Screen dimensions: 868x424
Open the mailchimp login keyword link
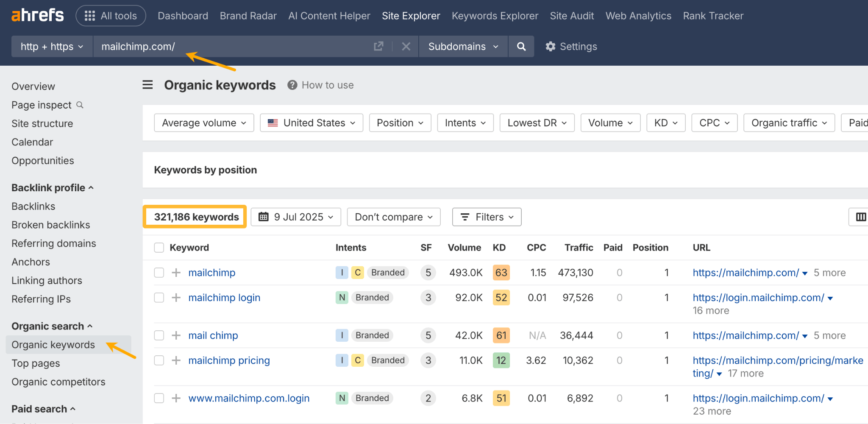[224, 297]
